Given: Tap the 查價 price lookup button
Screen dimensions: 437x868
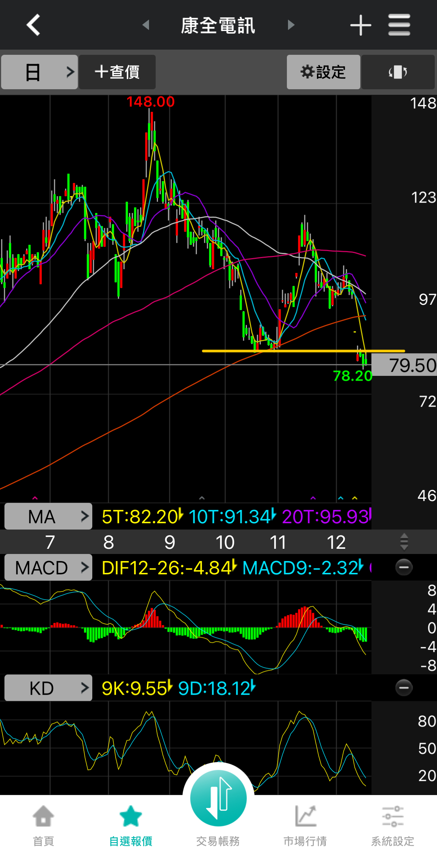Looking at the screenshot, I should tap(117, 72).
